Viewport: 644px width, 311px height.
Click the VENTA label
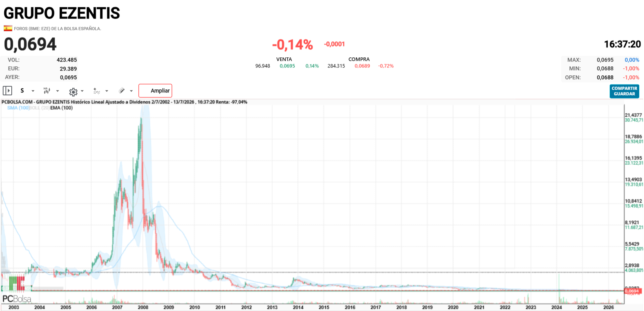(x=284, y=59)
